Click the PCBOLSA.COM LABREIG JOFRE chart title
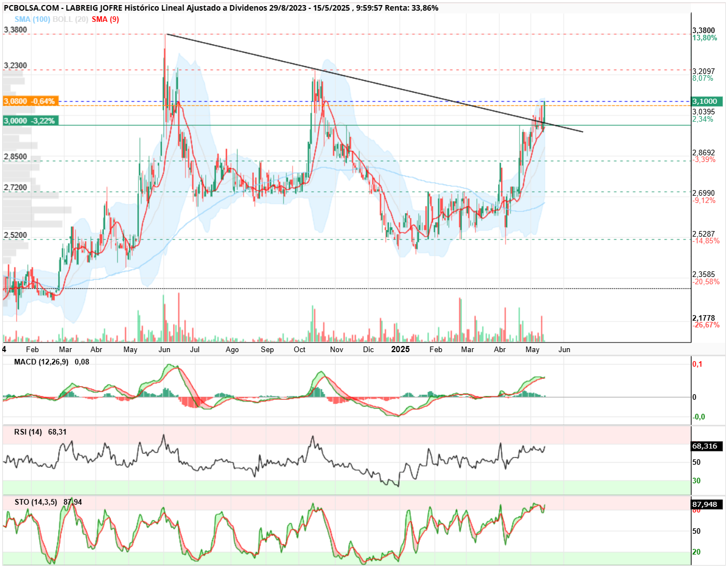 [221, 8]
